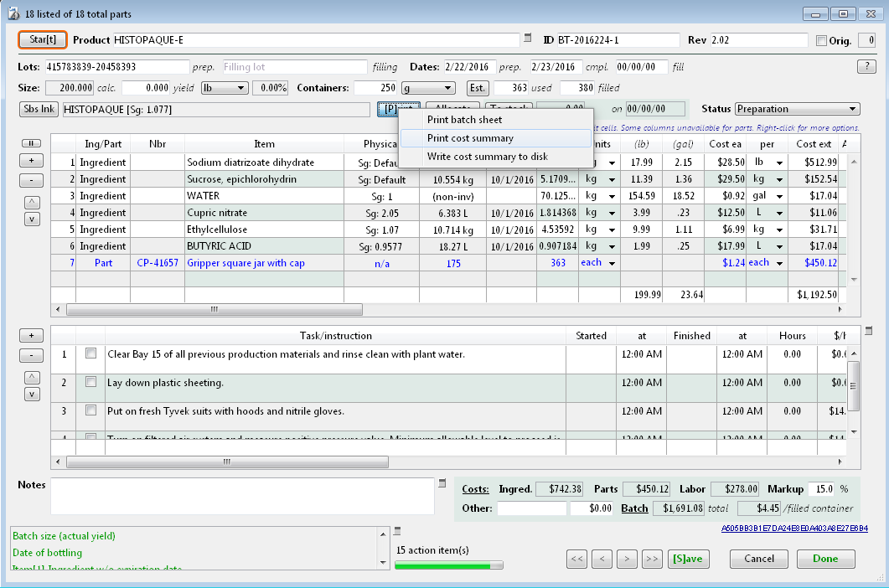Open units dropdown for Sucrose row
This screenshot has width=889, height=588.
pyautogui.click(x=612, y=180)
